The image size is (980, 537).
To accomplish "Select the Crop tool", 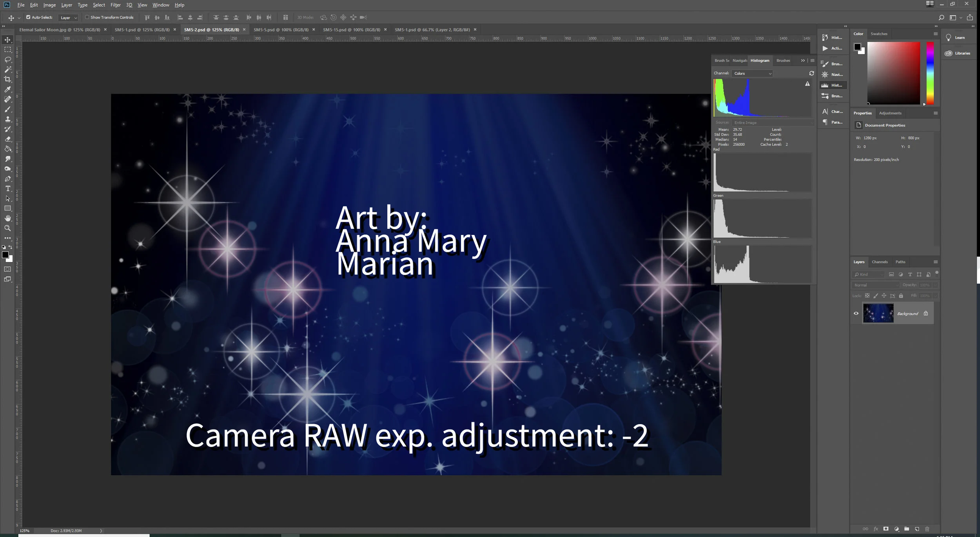I will [7, 79].
